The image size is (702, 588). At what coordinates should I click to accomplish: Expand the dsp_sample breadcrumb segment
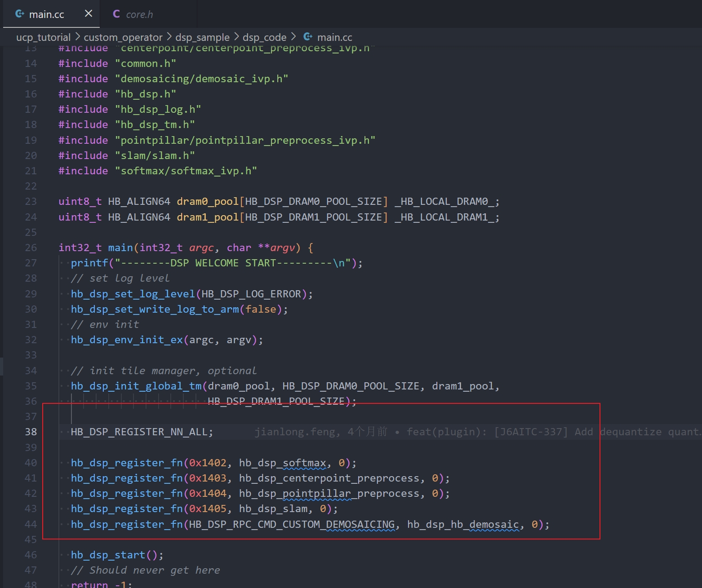tap(202, 37)
